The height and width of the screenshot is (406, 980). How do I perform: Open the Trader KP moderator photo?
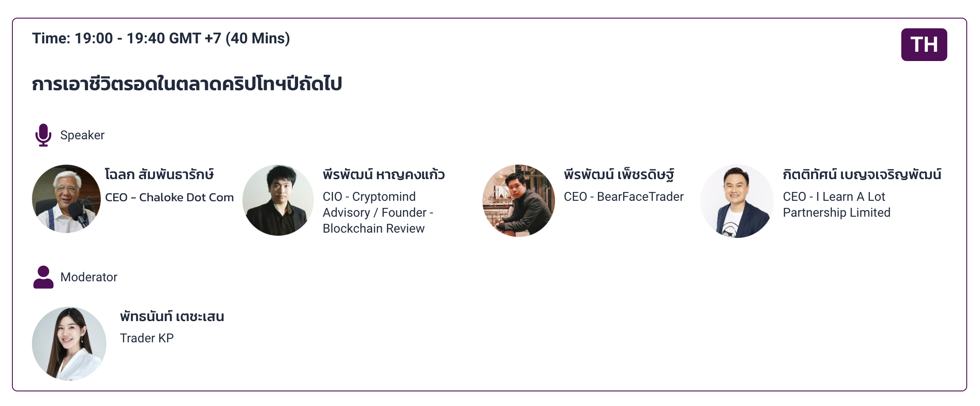(x=69, y=344)
